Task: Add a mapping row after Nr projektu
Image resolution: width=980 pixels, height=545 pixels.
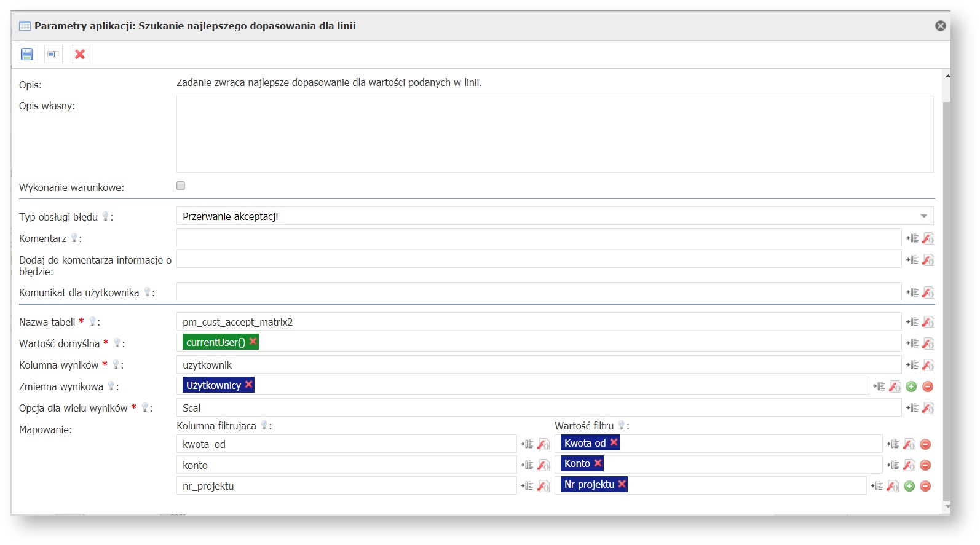Action: 909,486
